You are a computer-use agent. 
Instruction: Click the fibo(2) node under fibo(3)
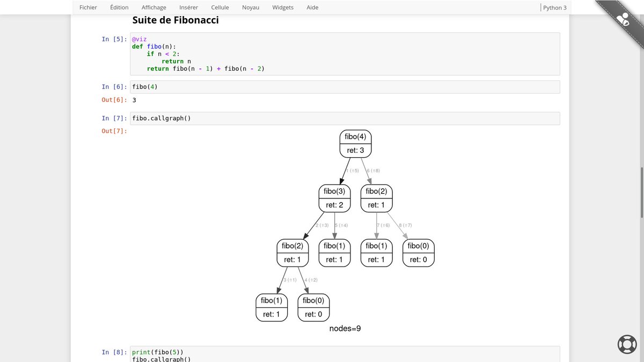coord(292,253)
